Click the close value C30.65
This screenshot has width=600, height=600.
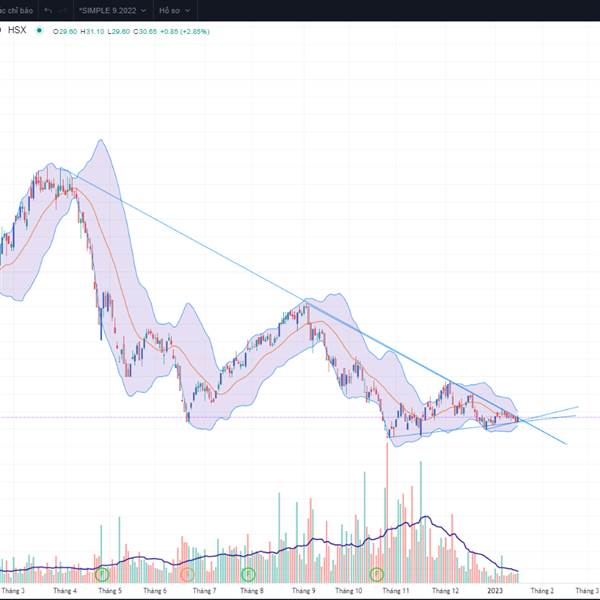[145, 31]
